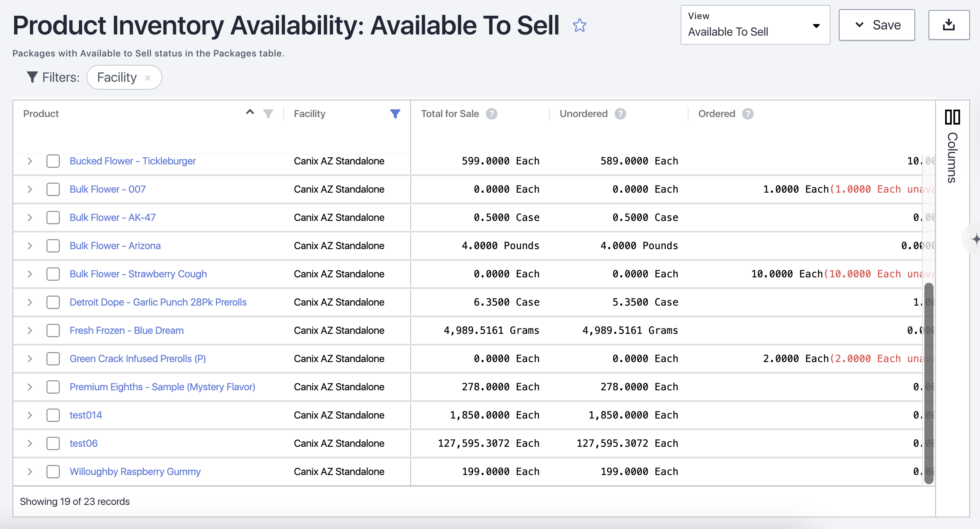Select checkbox for Premium Eighths Sample row
The image size is (980, 529).
53,387
